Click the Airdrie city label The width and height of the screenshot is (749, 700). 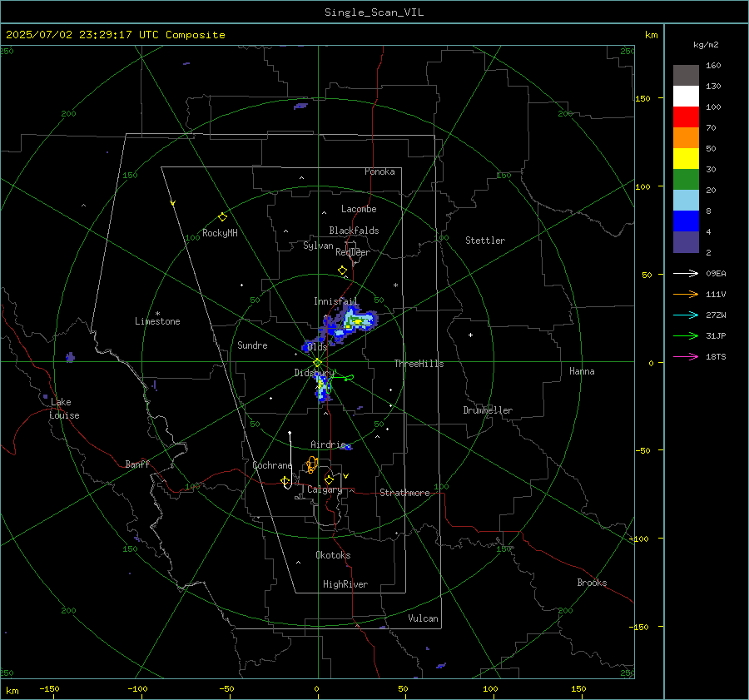click(x=328, y=444)
